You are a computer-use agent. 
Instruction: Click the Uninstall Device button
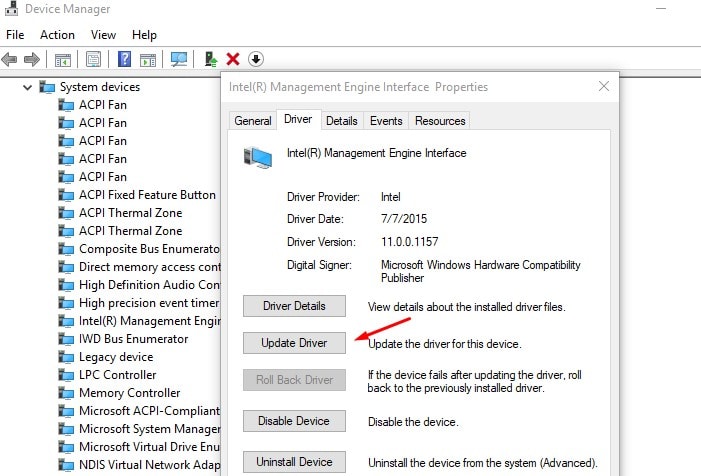click(x=294, y=462)
